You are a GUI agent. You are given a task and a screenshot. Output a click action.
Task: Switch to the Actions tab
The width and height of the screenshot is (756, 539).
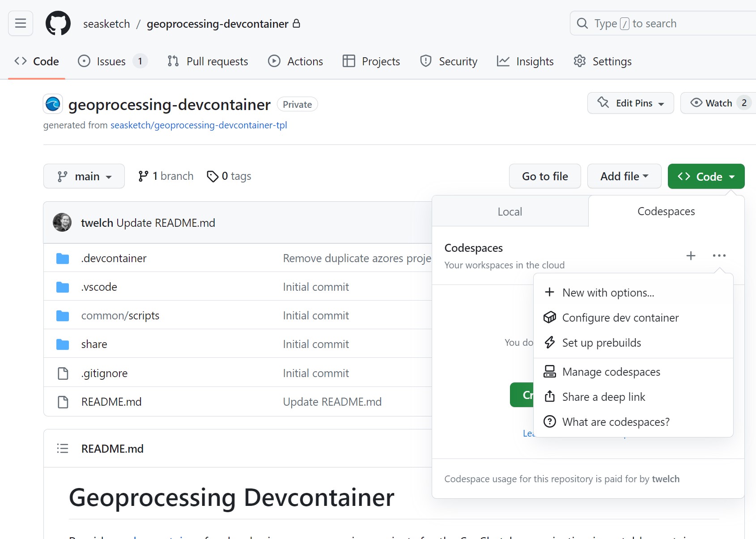(x=295, y=61)
